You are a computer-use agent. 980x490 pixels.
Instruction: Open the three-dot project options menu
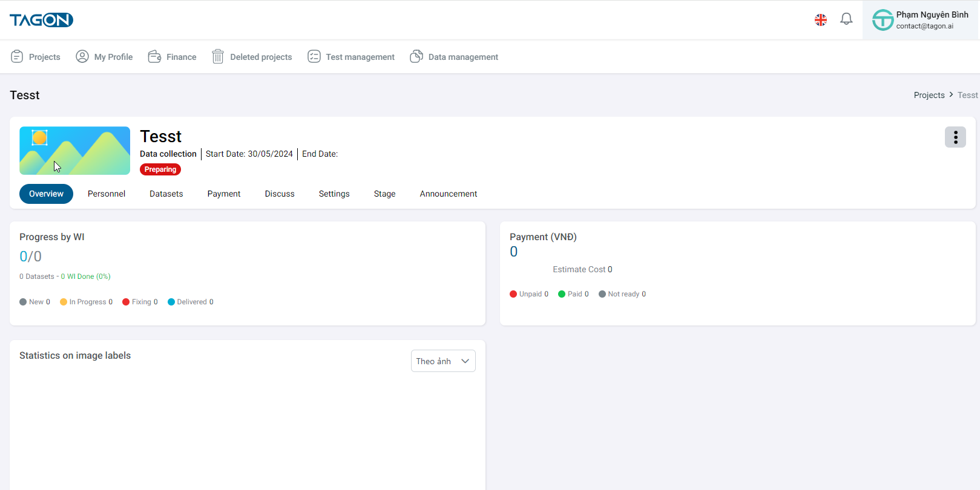[x=955, y=137]
